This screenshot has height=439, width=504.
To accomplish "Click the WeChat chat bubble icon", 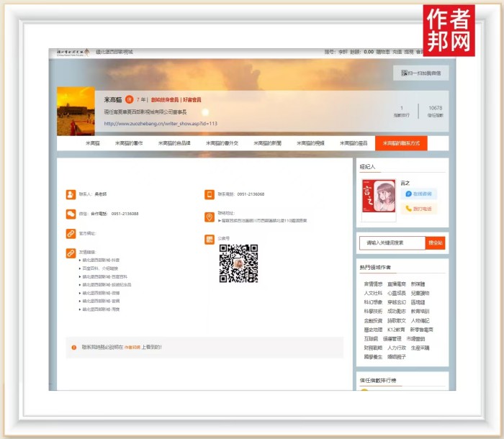I will tap(71, 214).
